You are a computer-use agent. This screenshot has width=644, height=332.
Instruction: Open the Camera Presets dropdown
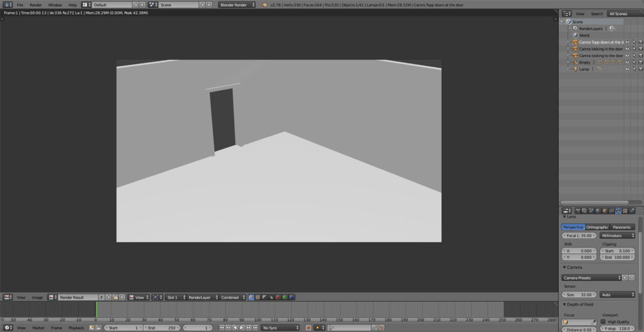coord(591,278)
